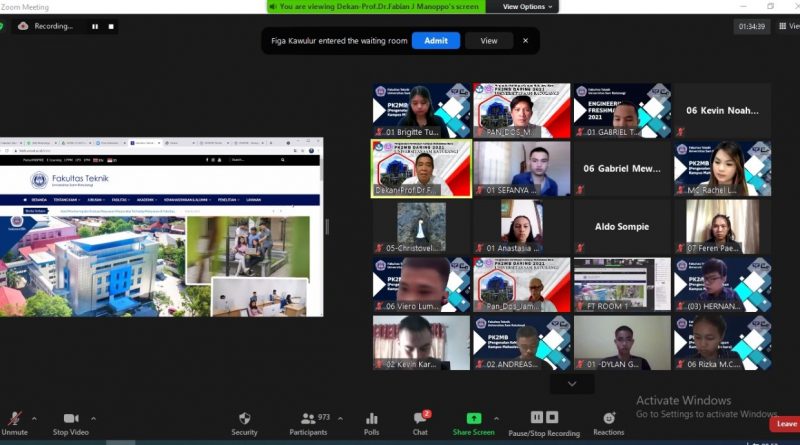Click muted mic icon on 06 Kevin Noah tile
This screenshot has height=445, width=800.
pos(680,132)
